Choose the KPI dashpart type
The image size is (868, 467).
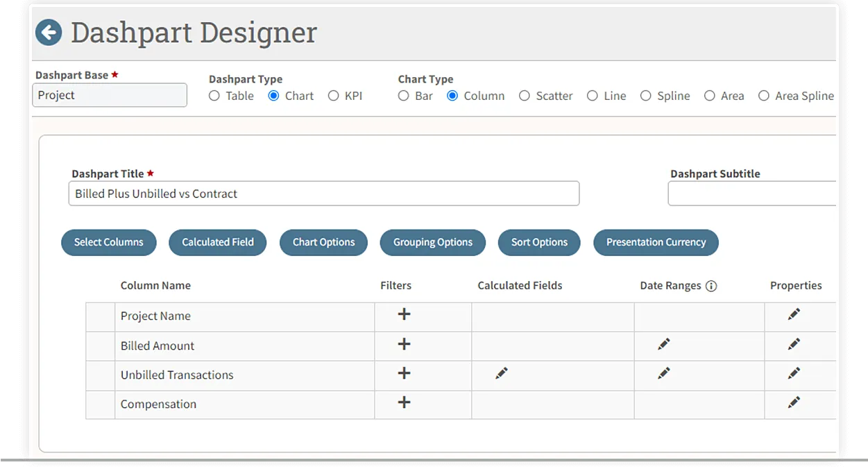point(334,96)
